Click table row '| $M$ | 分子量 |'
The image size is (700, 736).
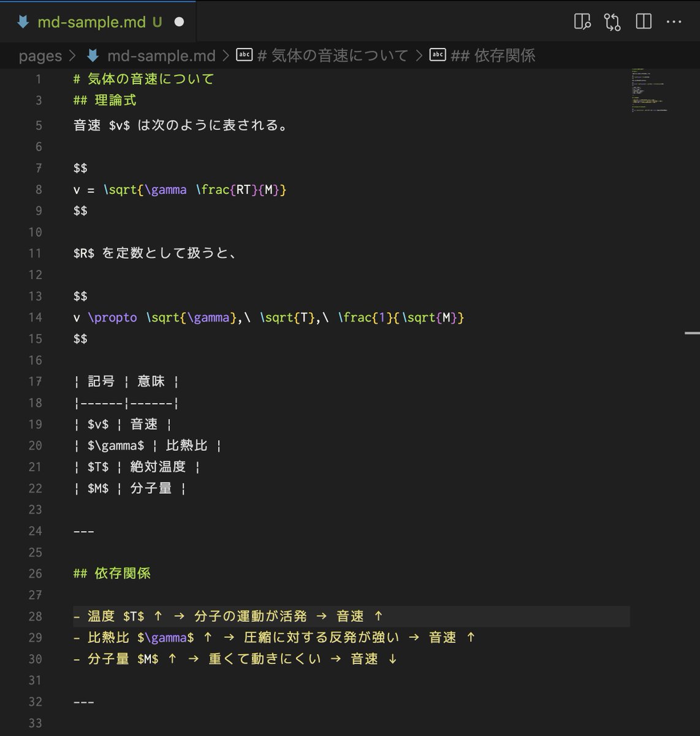tap(129, 488)
